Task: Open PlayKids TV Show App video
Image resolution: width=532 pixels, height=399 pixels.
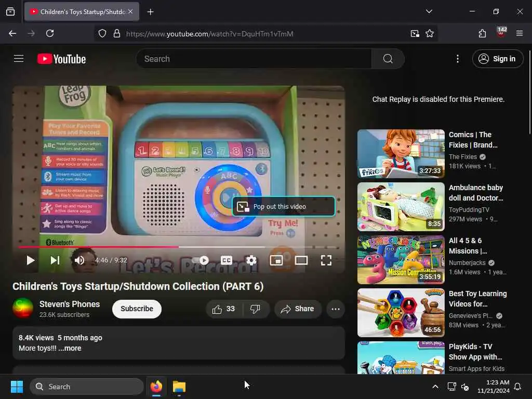Action: [475, 352]
